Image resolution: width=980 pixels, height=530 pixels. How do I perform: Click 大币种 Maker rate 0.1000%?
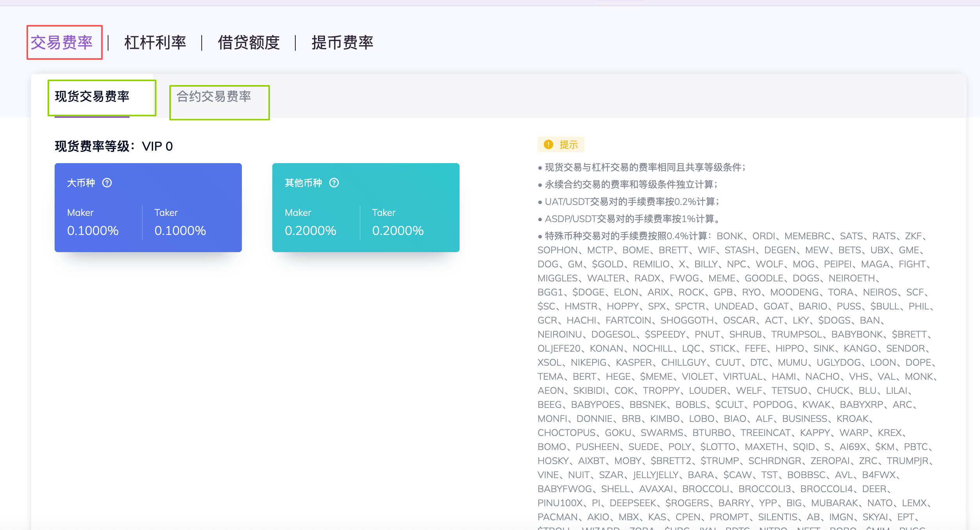93,231
